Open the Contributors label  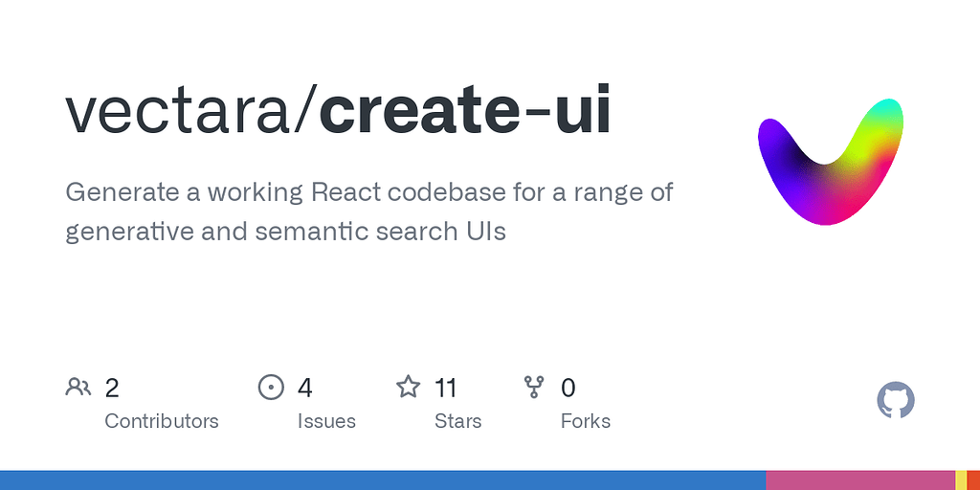(x=161, y=421)
